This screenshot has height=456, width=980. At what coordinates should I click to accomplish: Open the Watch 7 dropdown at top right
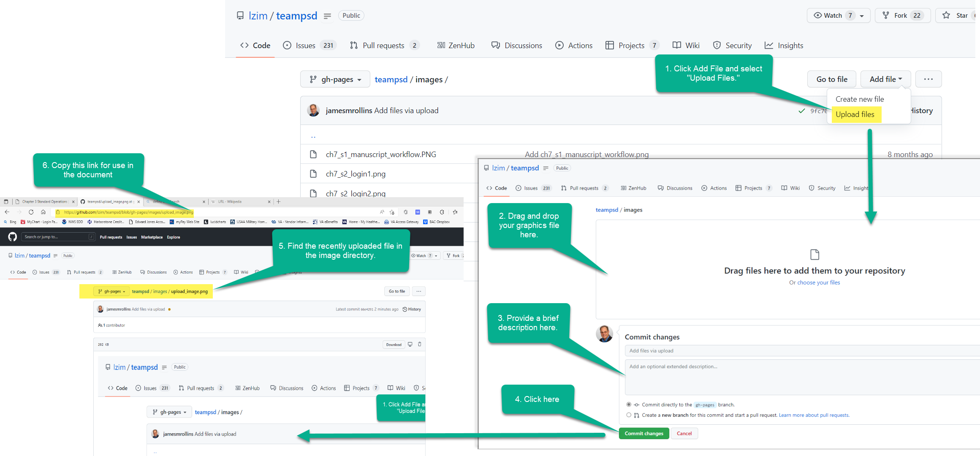tap(838, 16)
